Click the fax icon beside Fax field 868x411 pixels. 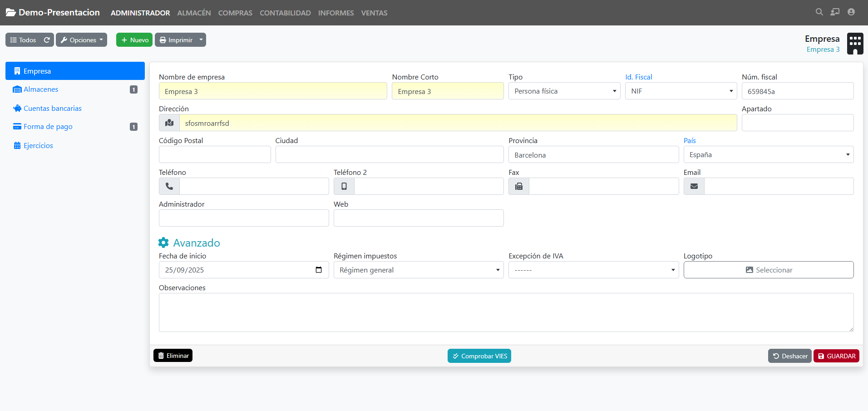pos(519,186)
